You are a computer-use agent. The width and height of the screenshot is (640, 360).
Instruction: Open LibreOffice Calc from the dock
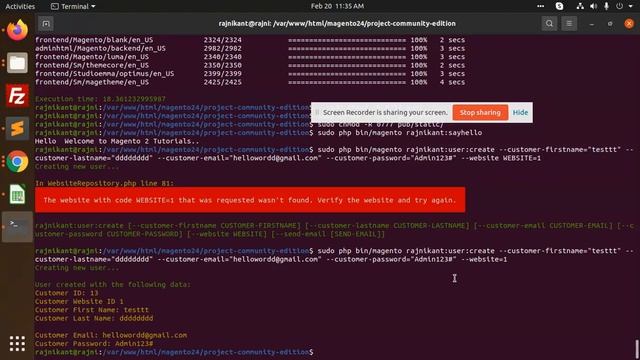pos(17,194)
